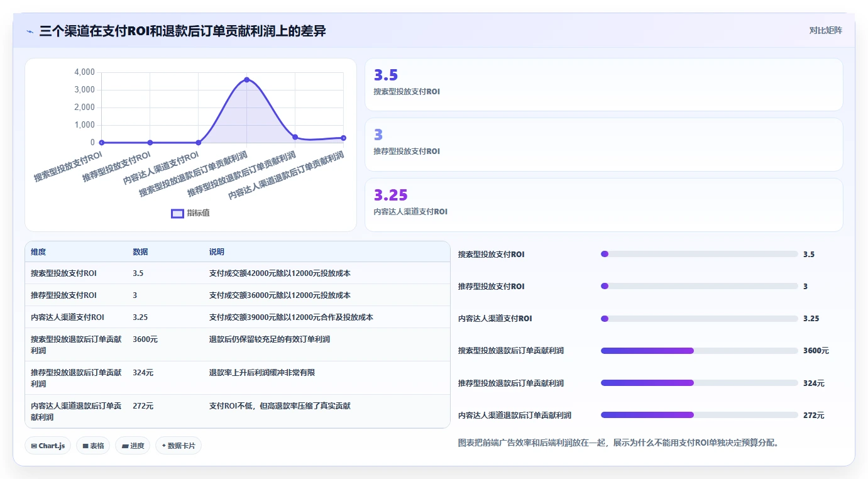
Task: Click the 3600元 progress value label
Action: [x=816, y=351]
